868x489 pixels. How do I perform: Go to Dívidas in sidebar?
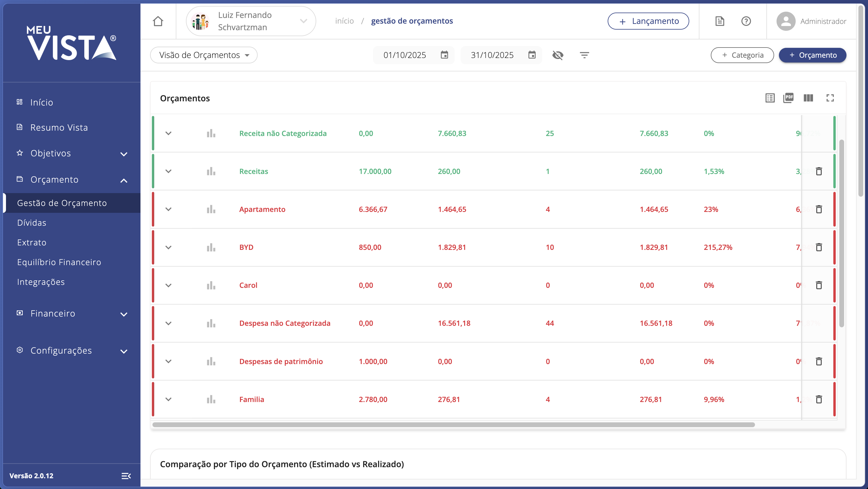pos(32,223)
